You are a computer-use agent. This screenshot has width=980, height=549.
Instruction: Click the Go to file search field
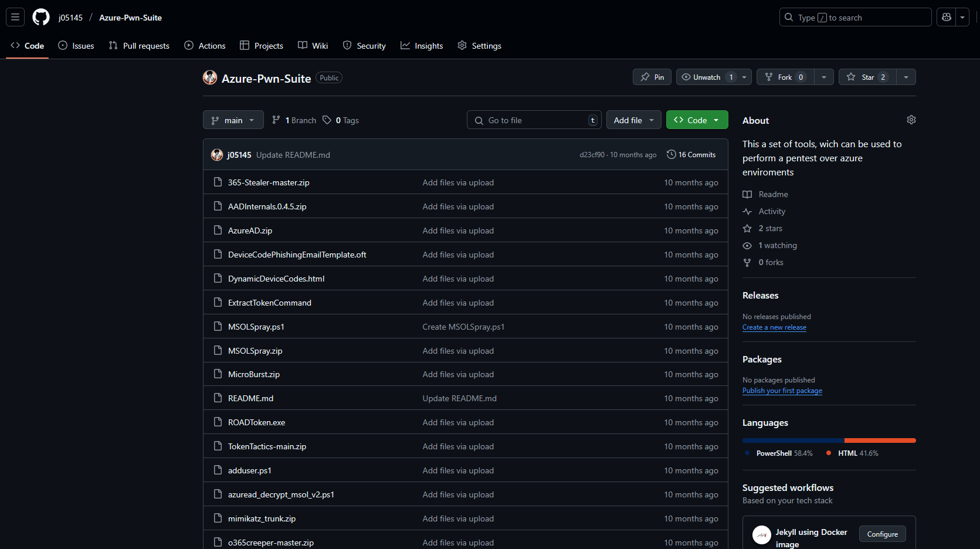coord(534,120)
